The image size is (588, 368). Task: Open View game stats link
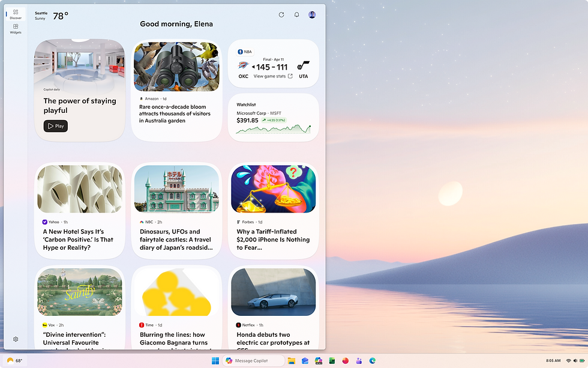(x=273, y=76)
